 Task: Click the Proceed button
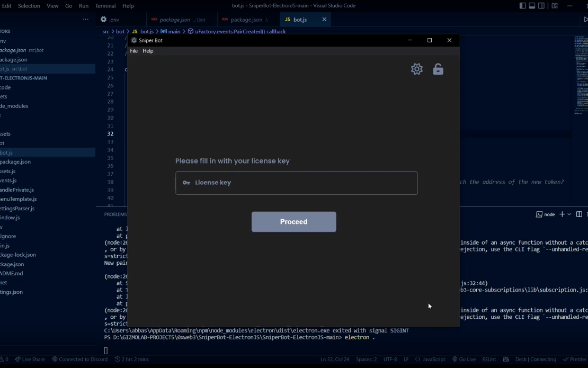(x=293, y=222)
